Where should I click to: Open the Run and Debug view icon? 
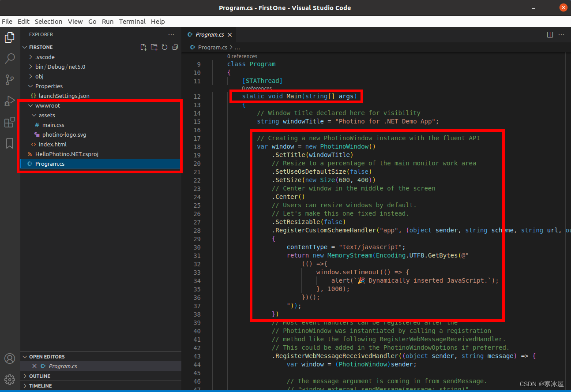pyautogui.click(x=10, y=101)
